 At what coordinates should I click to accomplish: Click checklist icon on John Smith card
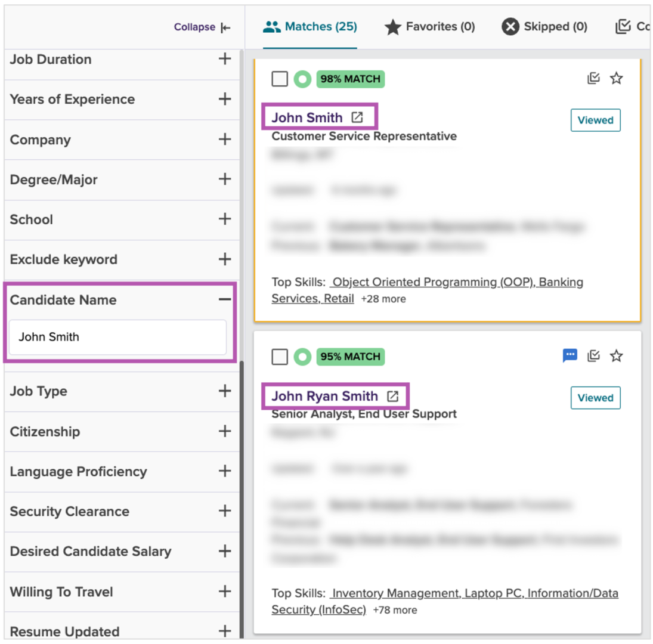593,78
